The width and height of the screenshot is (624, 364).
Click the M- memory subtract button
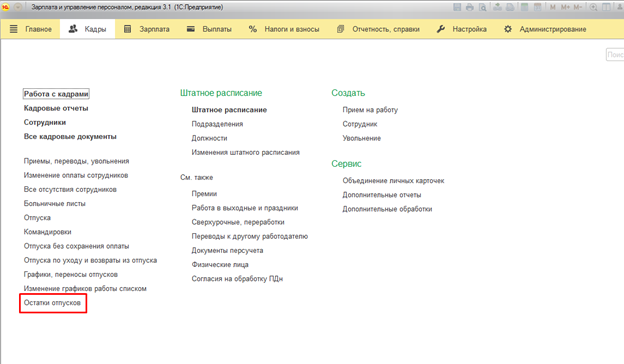(x=577, y=7)
